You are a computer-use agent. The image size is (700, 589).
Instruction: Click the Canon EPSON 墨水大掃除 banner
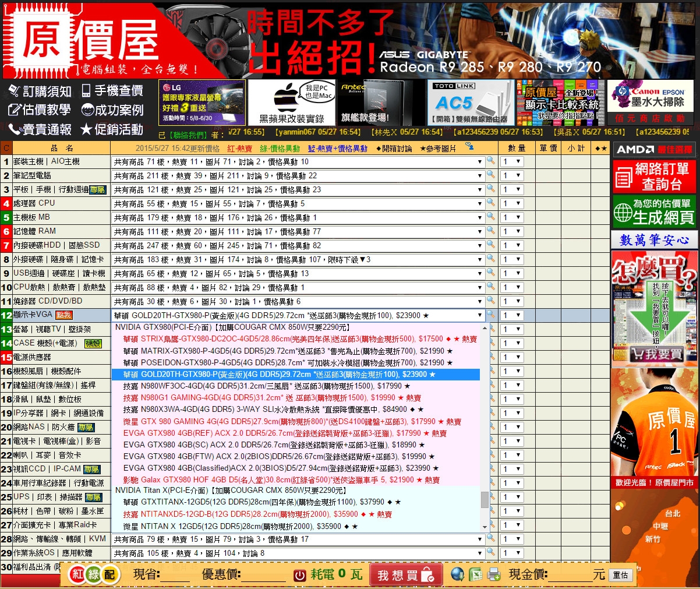(x=651, y=103)
